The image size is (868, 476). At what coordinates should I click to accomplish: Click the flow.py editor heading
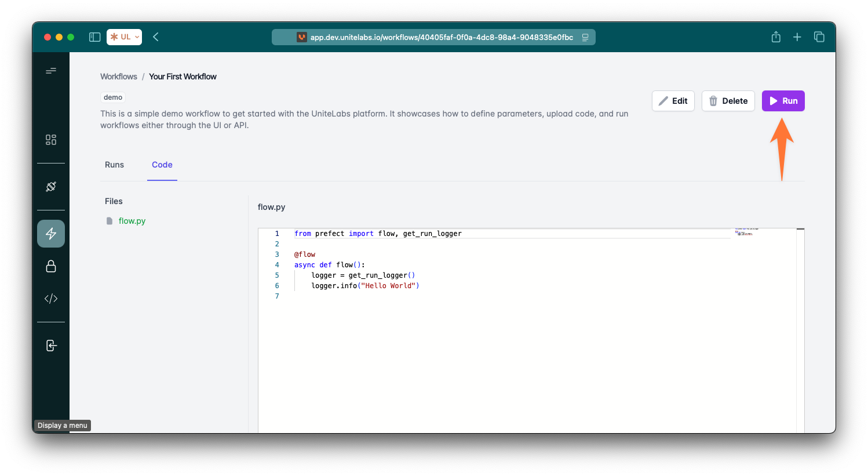pos(272,207)
